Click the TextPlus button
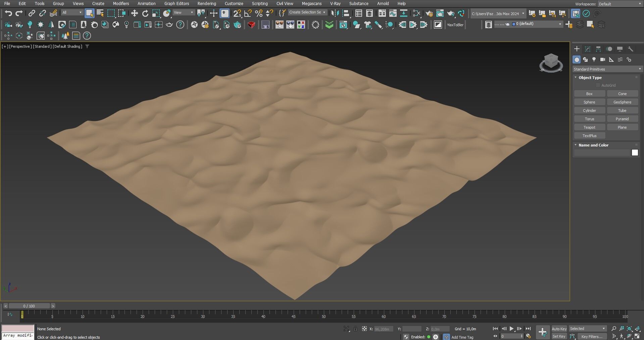This screenshot has height=340, width=644. 589,136
